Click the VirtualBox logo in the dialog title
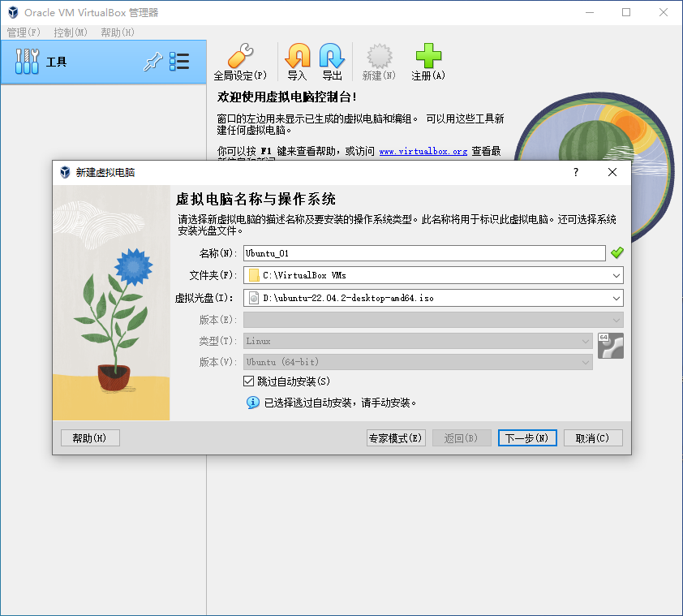 (x=65, y=172)
